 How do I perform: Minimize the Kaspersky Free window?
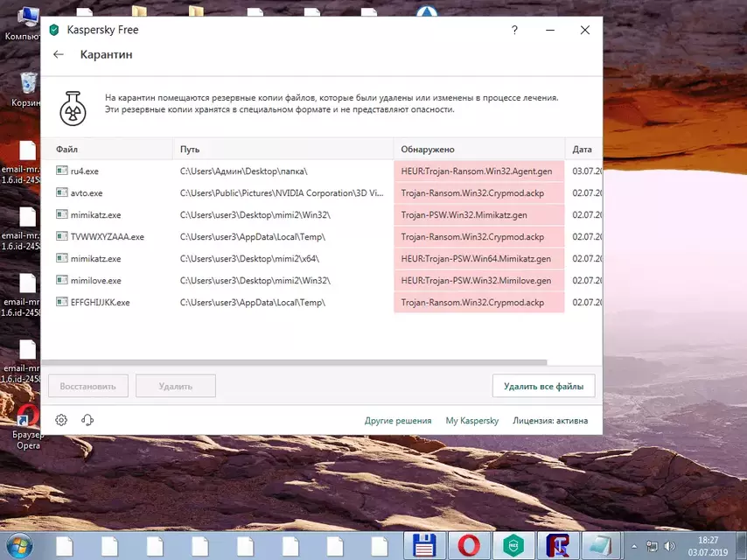pos(550,30)
